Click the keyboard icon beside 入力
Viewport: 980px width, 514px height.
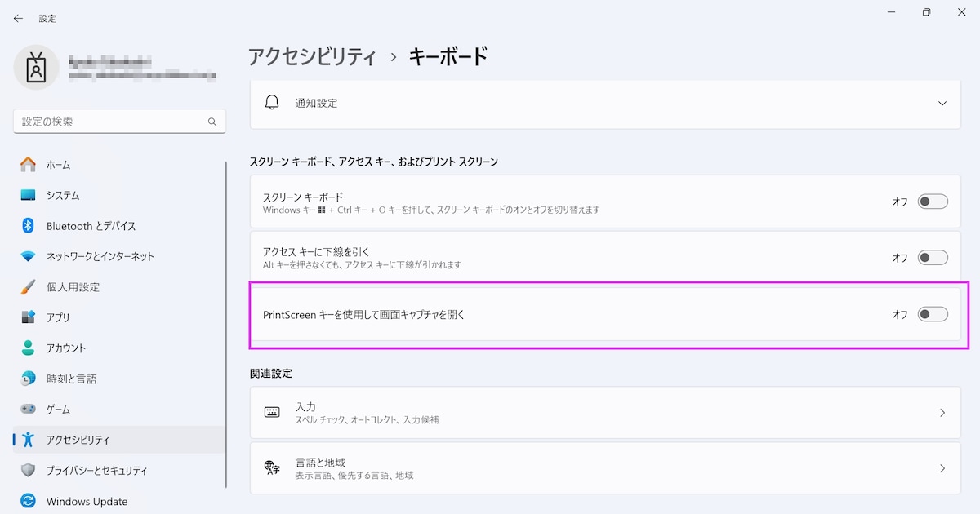[272, 412]
